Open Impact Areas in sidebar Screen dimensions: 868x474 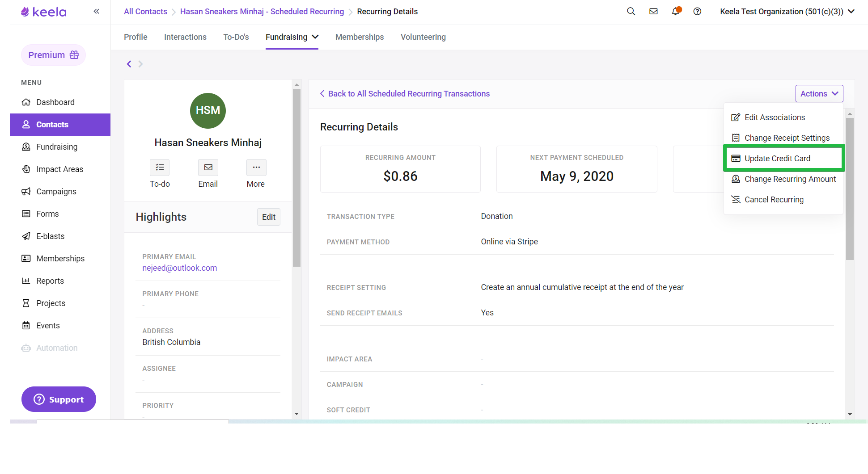pyautogui.click(x=60, y=169)
